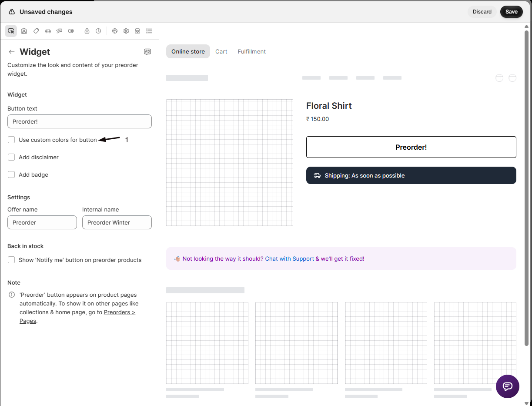532x406 pixels.
Task: Tick the Add disclaimer checkbox
Action: (11, 157)
